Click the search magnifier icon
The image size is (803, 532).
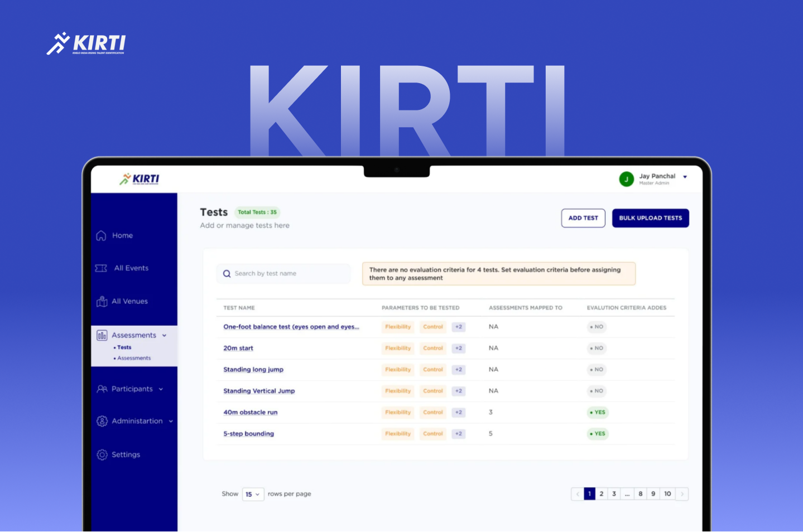tap(227, 274)
